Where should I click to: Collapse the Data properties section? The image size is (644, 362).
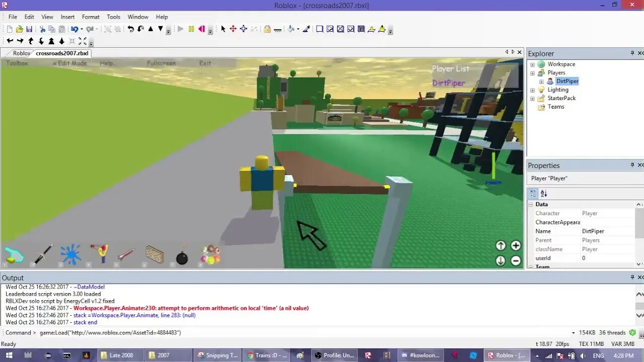pos(531,204)
